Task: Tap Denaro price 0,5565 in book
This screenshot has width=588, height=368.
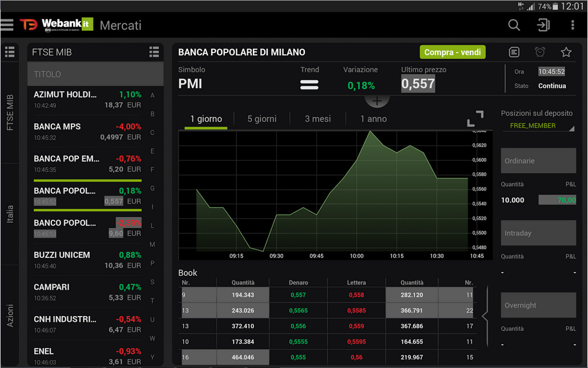Action: pos(298,311)
